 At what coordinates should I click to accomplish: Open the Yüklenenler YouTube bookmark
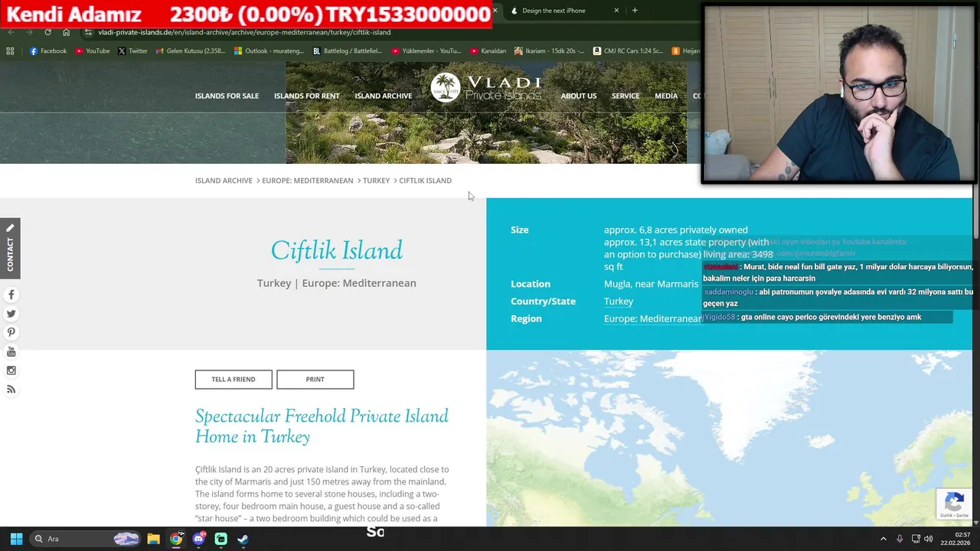click(x=426, y=51)
